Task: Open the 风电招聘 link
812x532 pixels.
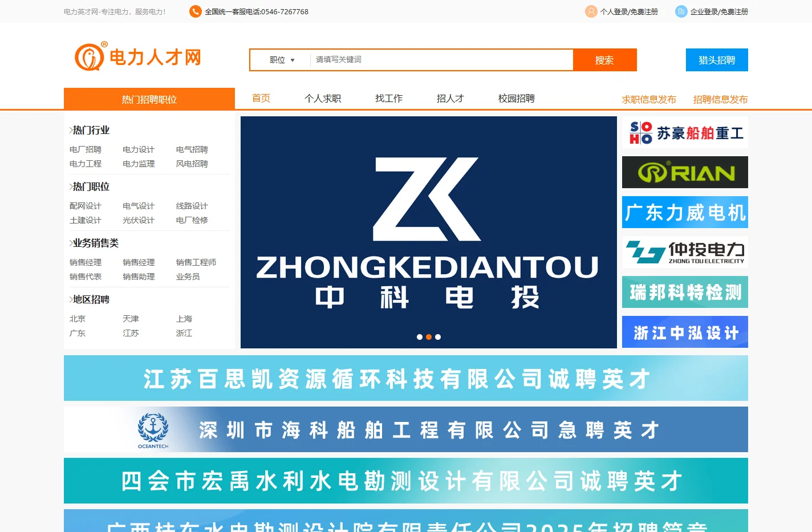Action: pos(192,164)
